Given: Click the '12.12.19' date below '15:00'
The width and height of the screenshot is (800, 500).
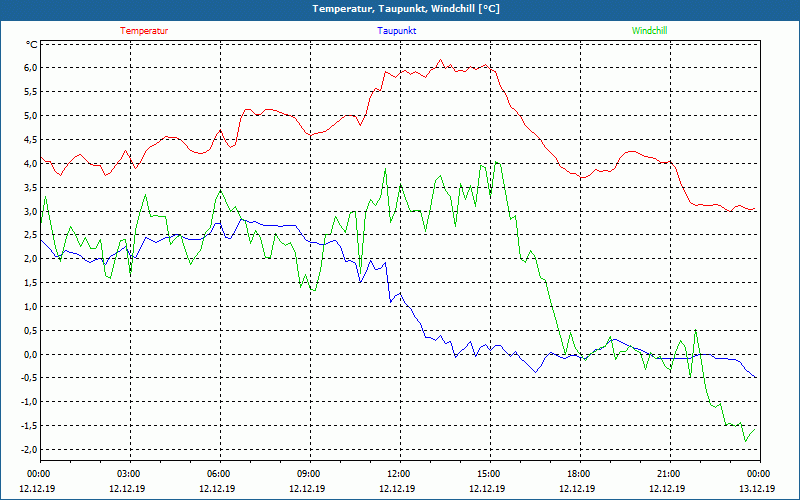Looking at the screenshot, I should [487, 488].
